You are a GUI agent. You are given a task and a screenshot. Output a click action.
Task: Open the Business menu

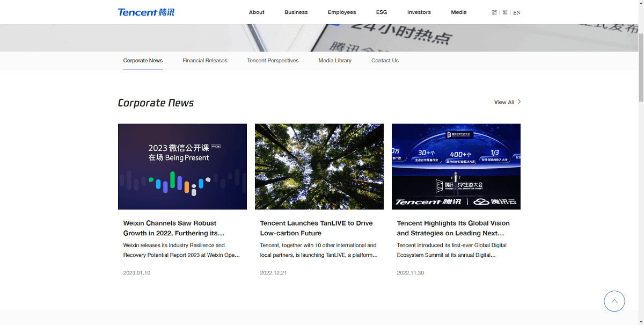(296, 12)
